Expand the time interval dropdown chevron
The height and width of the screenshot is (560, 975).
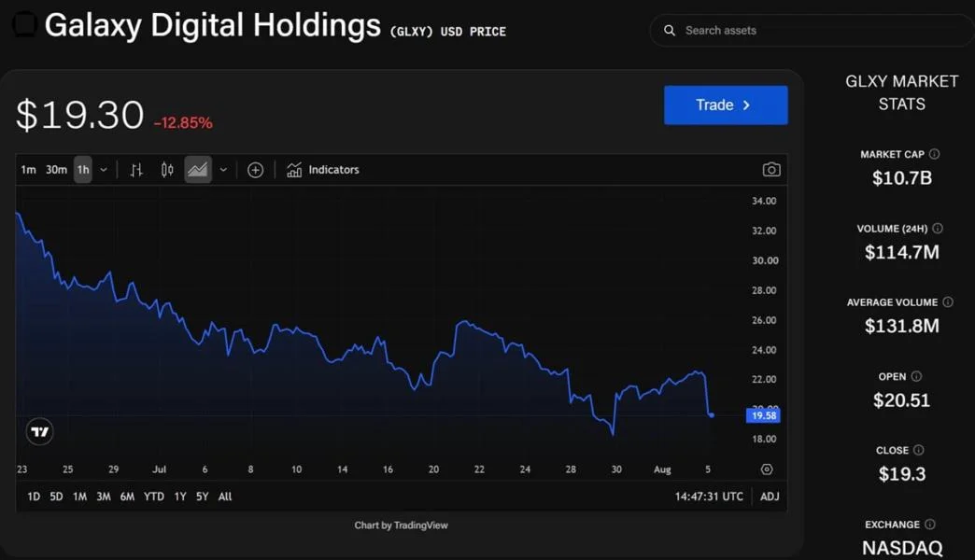point(104,170)
